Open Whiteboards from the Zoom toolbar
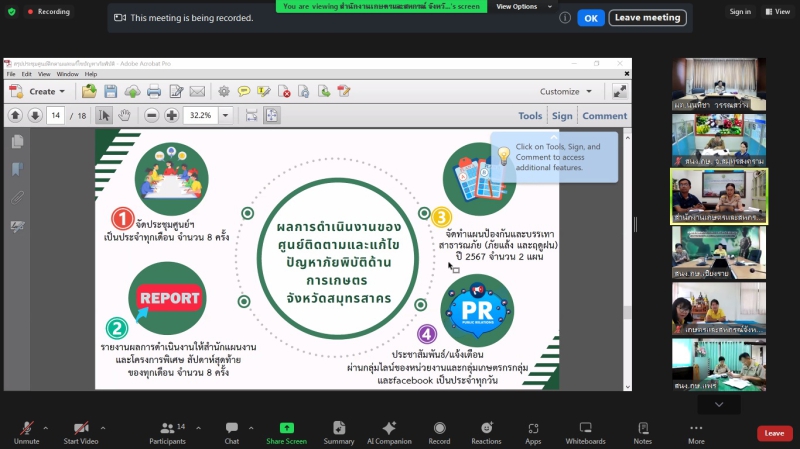The width and height of the screenshot is (800, 449). [585, 428]
